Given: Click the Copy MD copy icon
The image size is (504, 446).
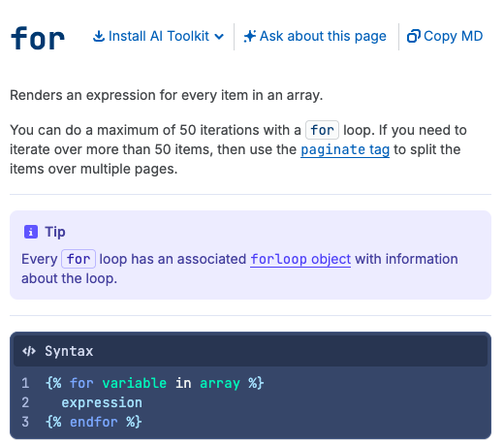Looking at the screenshot, I should (414, 36).
